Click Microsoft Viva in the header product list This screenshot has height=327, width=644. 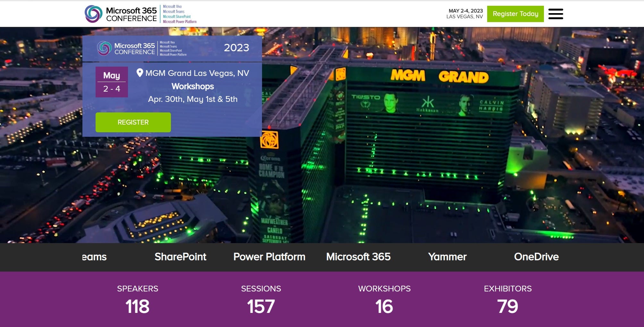coord(172,6)
